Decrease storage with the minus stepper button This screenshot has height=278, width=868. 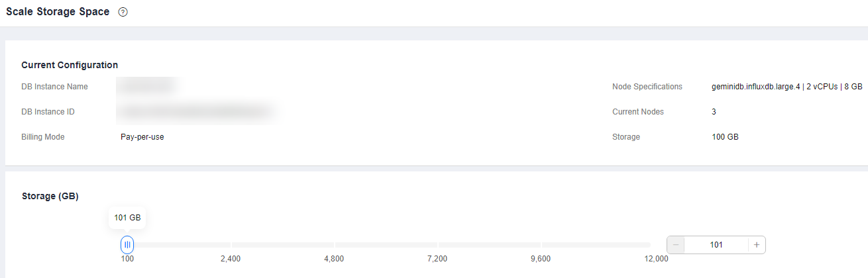676,245
